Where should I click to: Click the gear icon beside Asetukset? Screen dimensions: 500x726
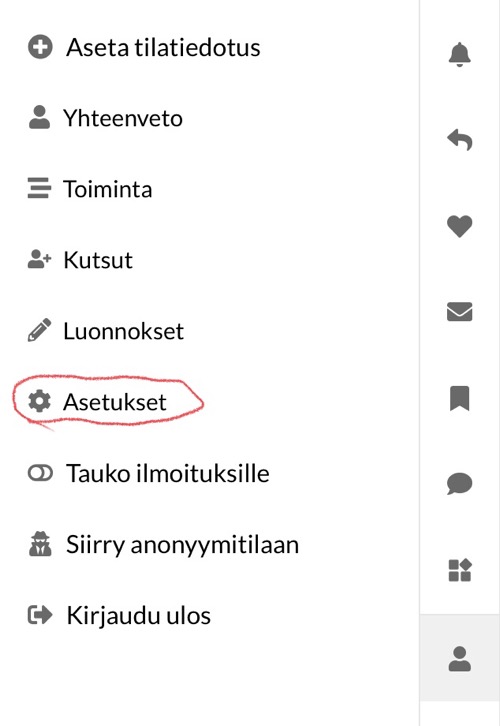[39, 401]
